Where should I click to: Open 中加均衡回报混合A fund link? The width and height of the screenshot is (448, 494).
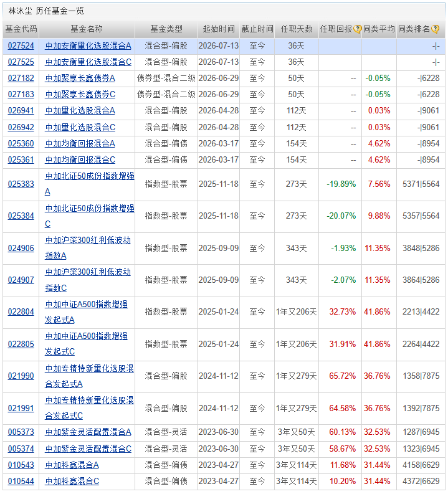coord(80,144)
